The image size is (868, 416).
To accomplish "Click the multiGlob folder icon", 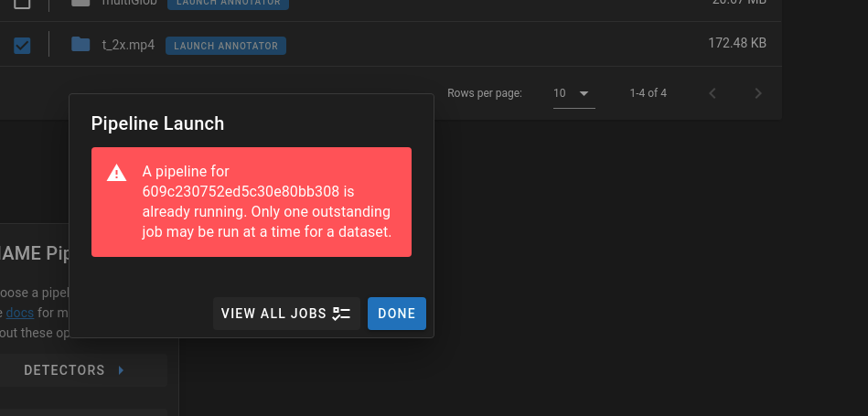I will [80, 3].
